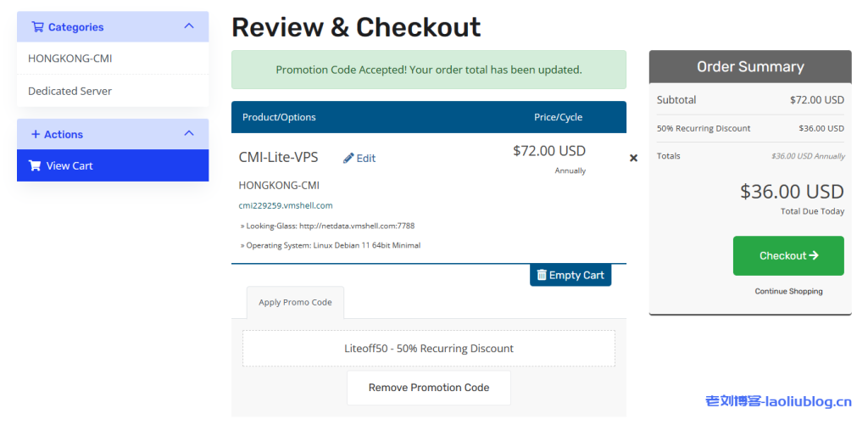Click the pencil icon next to Edit
The height and width of the screenshot is (425, 868).
tap(348, 159)
